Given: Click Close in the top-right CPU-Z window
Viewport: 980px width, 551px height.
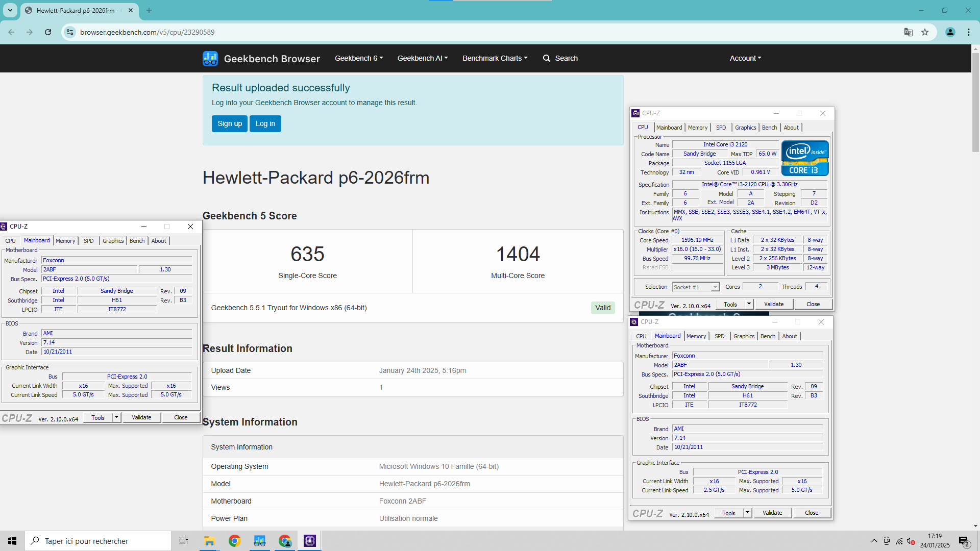Looking at the screenshot, I should click(x=813, y=304).
